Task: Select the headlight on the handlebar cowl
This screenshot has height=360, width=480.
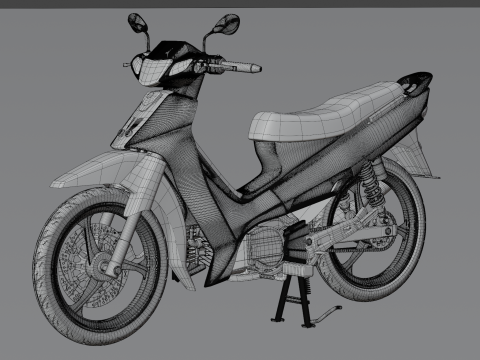Action: coord(154,71)
